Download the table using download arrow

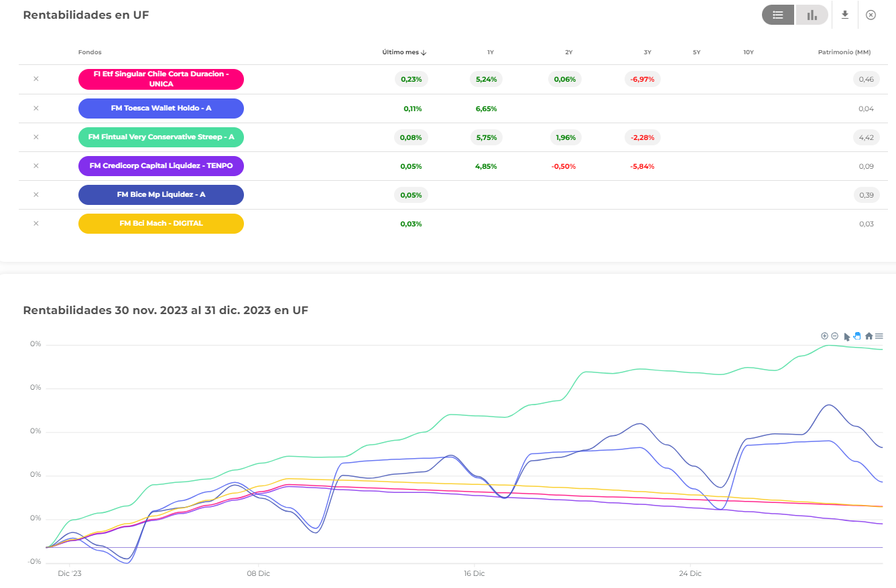845,15
